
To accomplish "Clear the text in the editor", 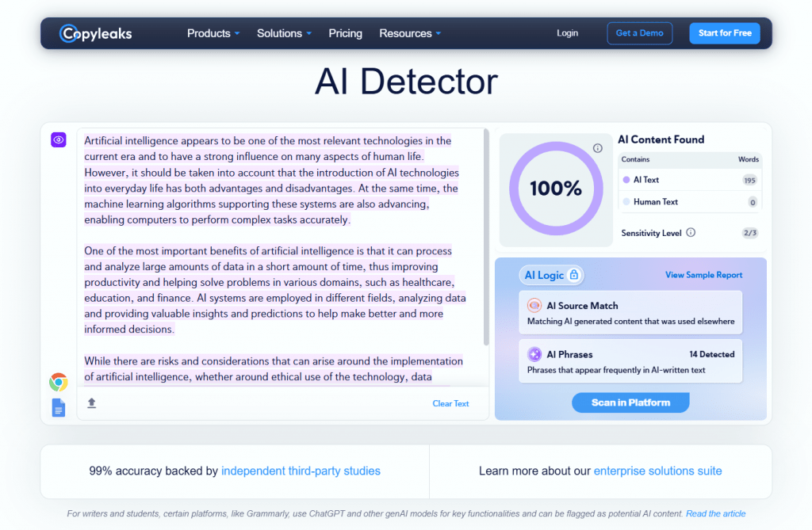I will pos(450,403).
